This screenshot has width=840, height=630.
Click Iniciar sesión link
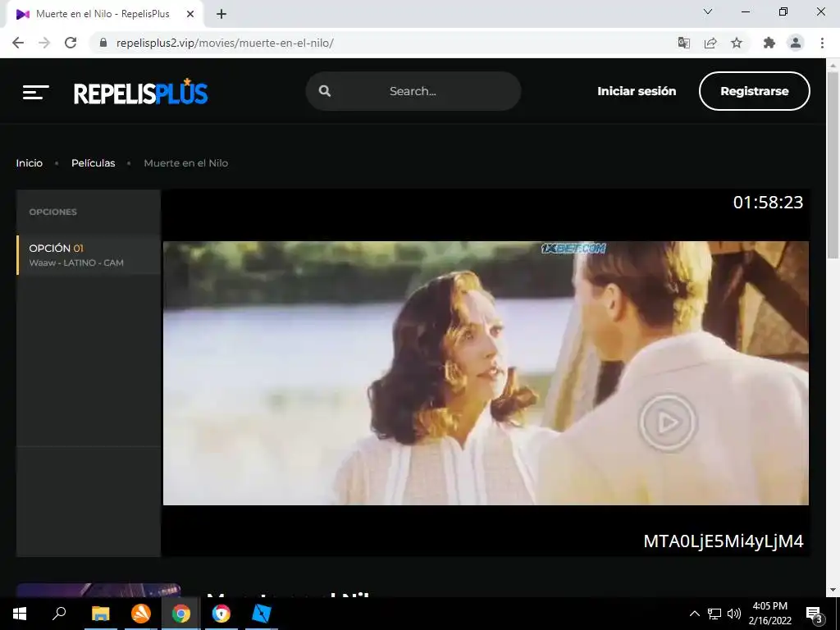[x=637, y=91]
